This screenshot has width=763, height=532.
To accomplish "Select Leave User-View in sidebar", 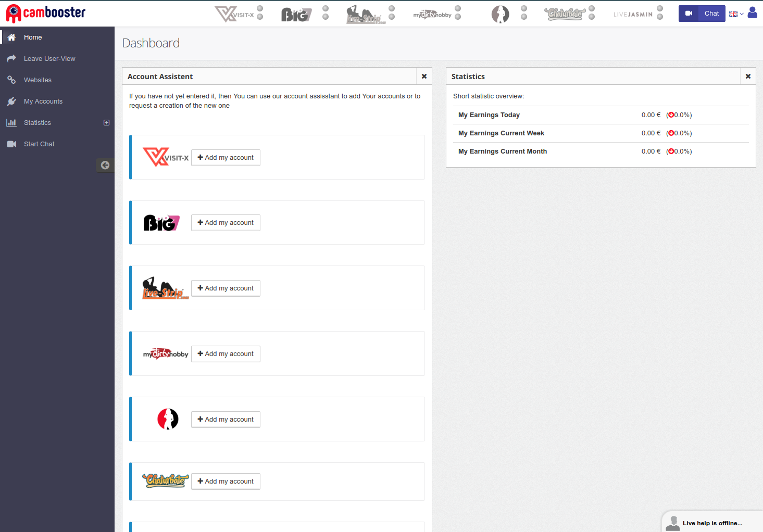I will [57, 59].
